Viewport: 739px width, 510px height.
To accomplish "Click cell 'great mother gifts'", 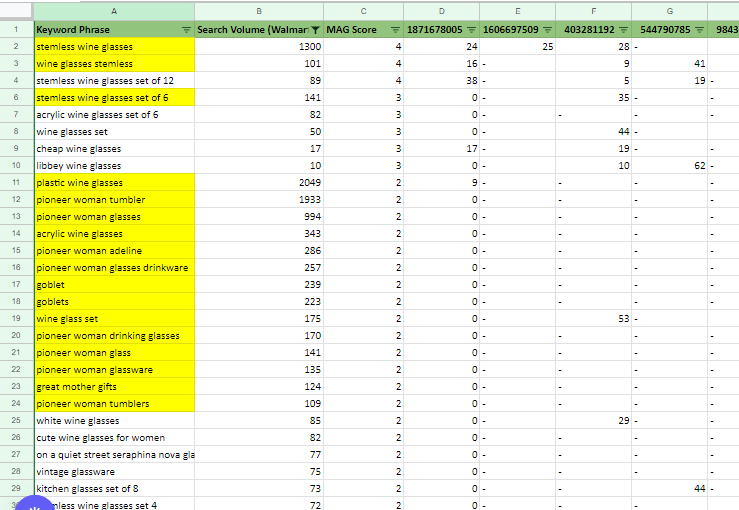I will [x=114, y=387].
